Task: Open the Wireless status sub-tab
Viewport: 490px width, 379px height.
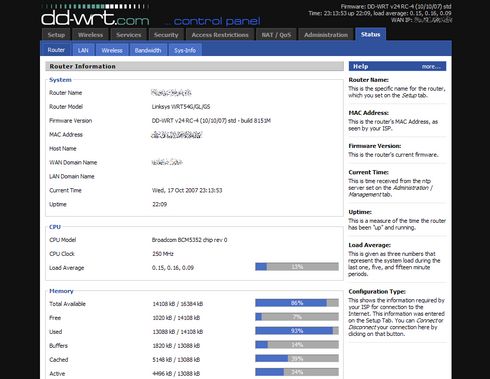Action: [112, 50]
